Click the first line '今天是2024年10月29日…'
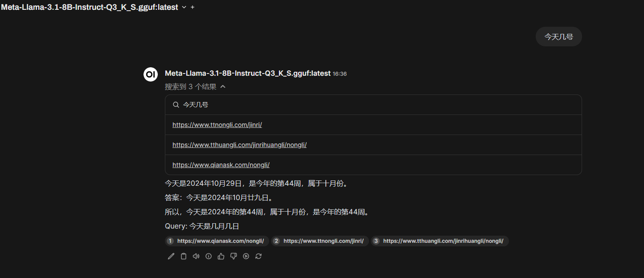Image resolution: width=644 pixels, height=278 pixels. coord(257,184)
